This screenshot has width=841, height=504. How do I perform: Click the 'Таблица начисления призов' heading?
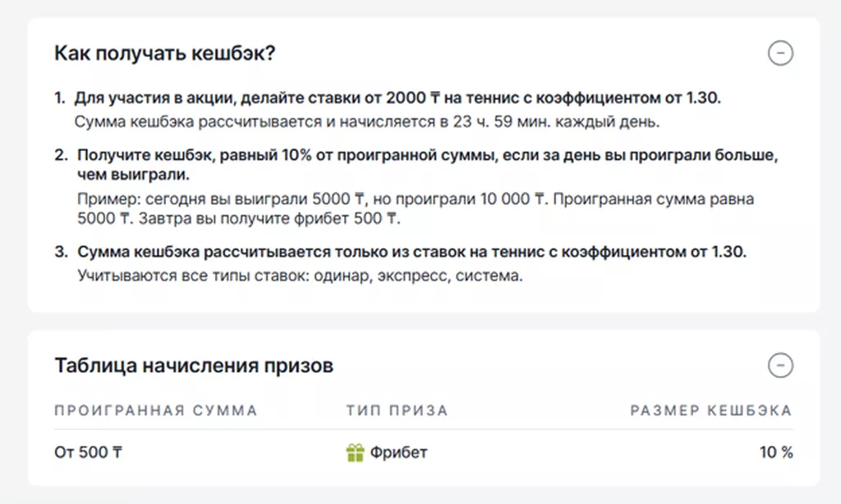[194, 365]
